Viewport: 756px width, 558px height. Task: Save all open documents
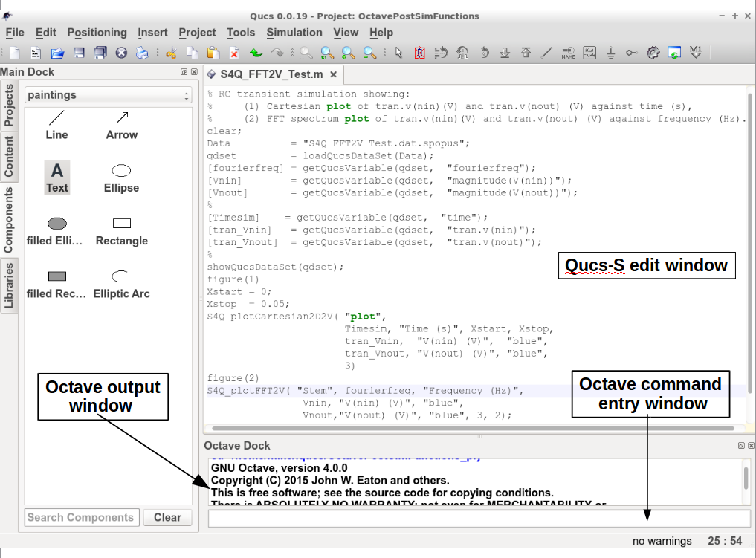[x=100, y=53]
